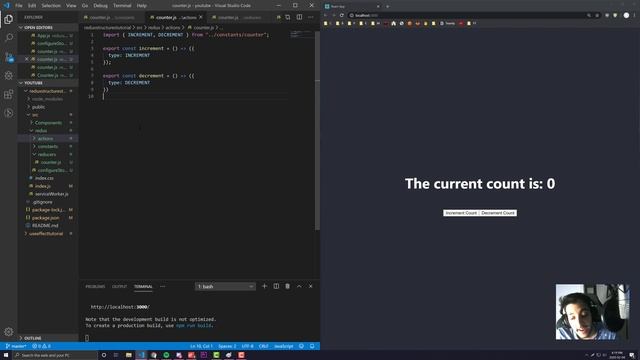Open the Extensions view in activity bar
Screen dimensions: 640x360
pyautogui.click(x=9, y=94)
